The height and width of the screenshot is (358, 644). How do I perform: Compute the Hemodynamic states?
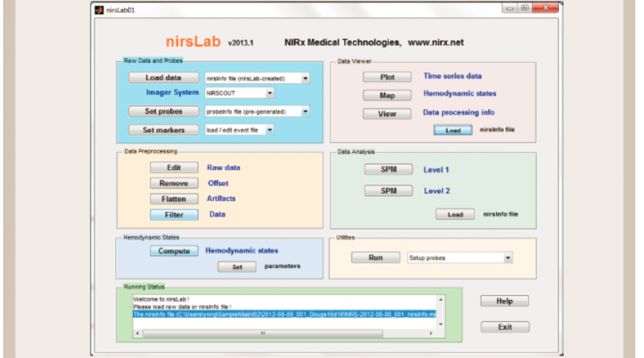point(173,251)
